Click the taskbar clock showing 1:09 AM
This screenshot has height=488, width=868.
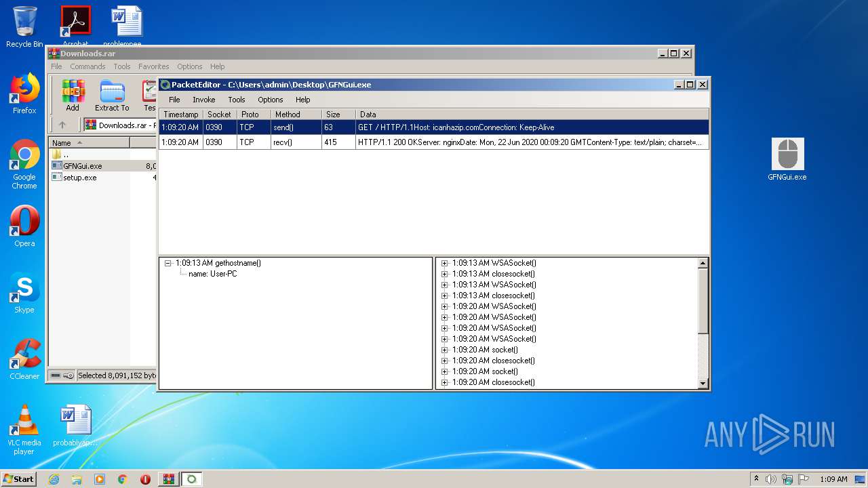[833, 479]
